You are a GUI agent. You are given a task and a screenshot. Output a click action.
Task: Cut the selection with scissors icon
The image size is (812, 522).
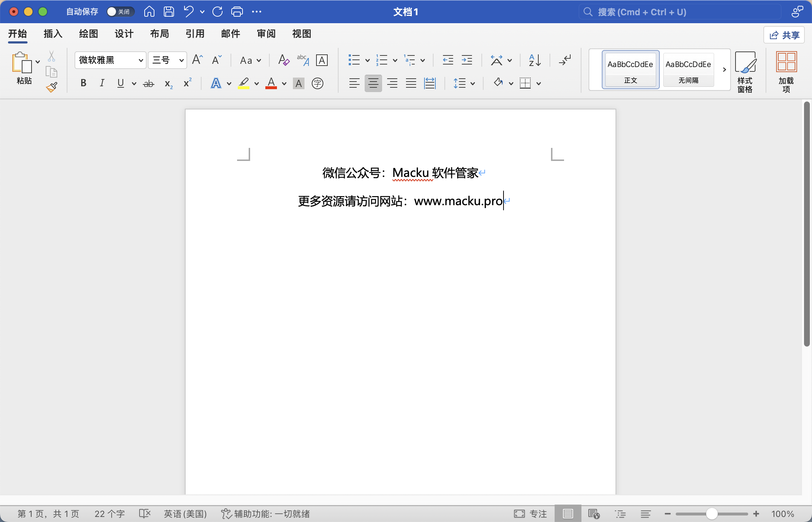[x=51, y=56]
